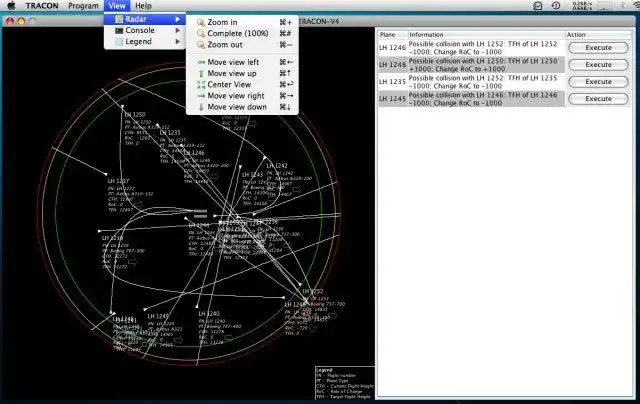Open the TRACON application menu
The image size is (640, 404).
tap(42, 6)
